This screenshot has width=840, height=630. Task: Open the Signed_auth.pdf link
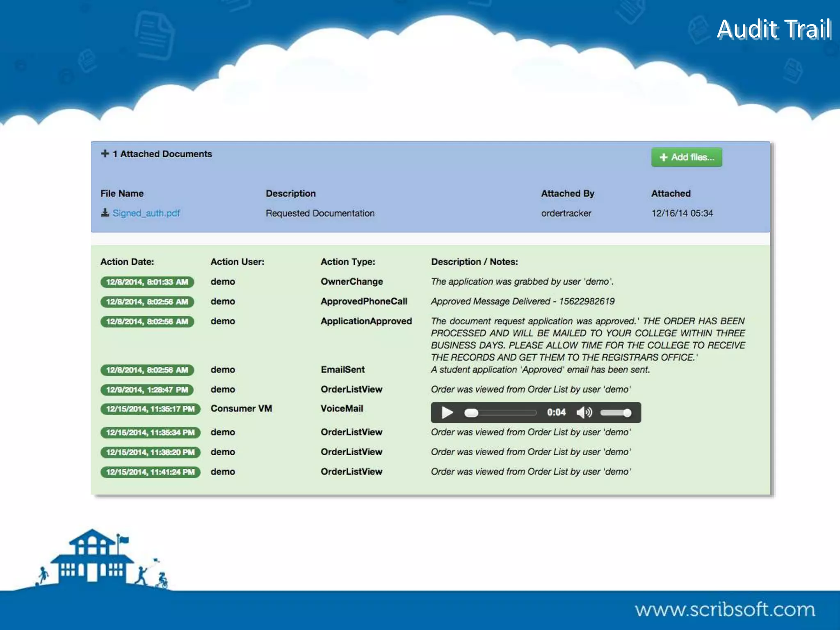click(146, 213)
